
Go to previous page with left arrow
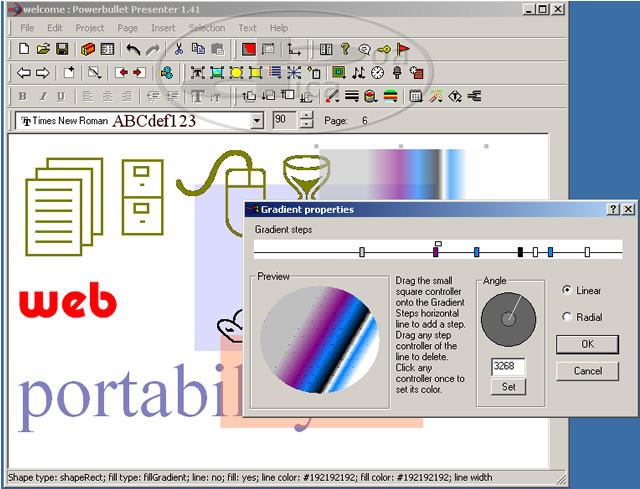pos(24,73)
